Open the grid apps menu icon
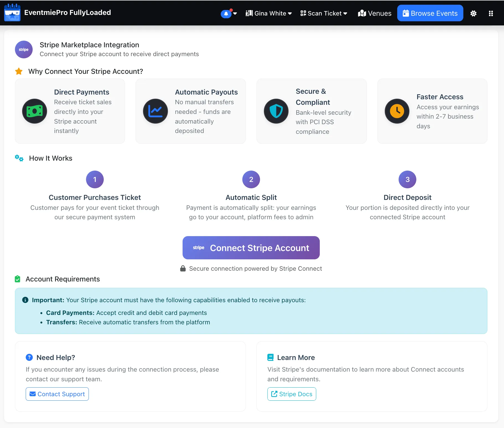Viewport: 504px width, 428px height. [x=491, y=13]
